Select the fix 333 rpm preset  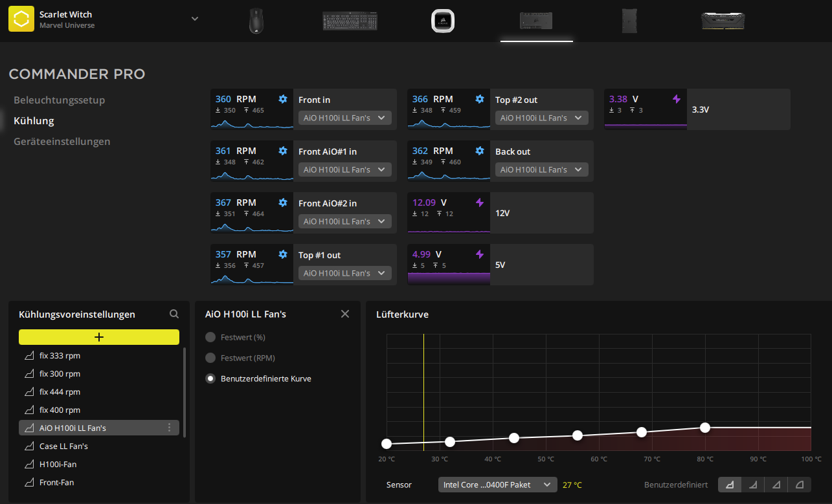pyautogui.click(x=99, y=356)
